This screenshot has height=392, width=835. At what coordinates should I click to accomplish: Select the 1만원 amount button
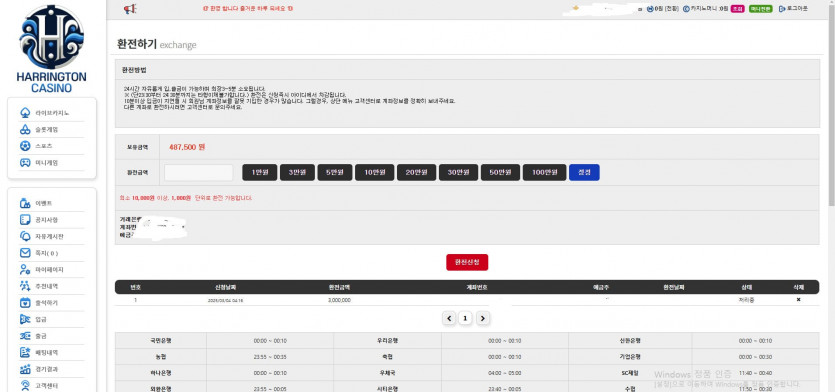click(x=259, y=173)
